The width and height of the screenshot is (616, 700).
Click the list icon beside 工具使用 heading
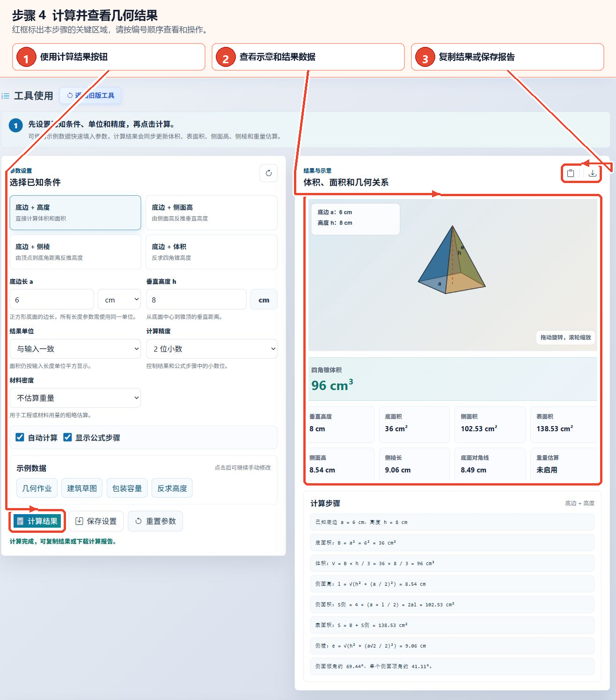6,96
